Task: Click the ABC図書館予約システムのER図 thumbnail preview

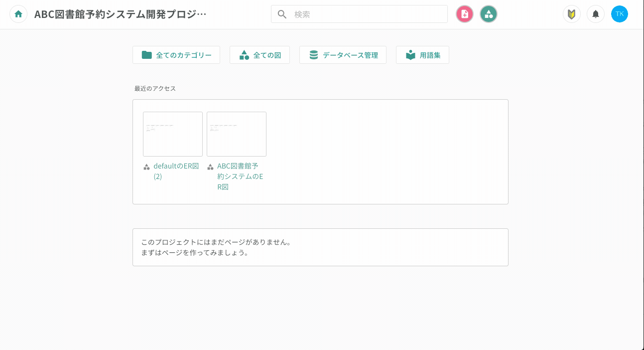Action: coord(236,134)
